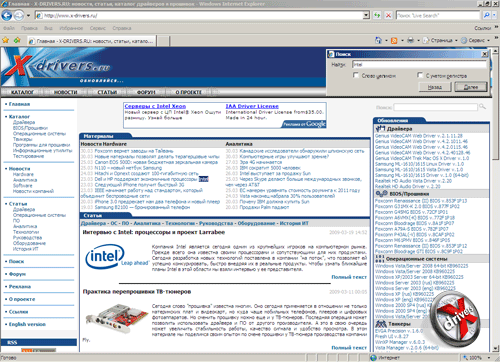
Task: Open the Файл menu
Action: tap(9, 28)
